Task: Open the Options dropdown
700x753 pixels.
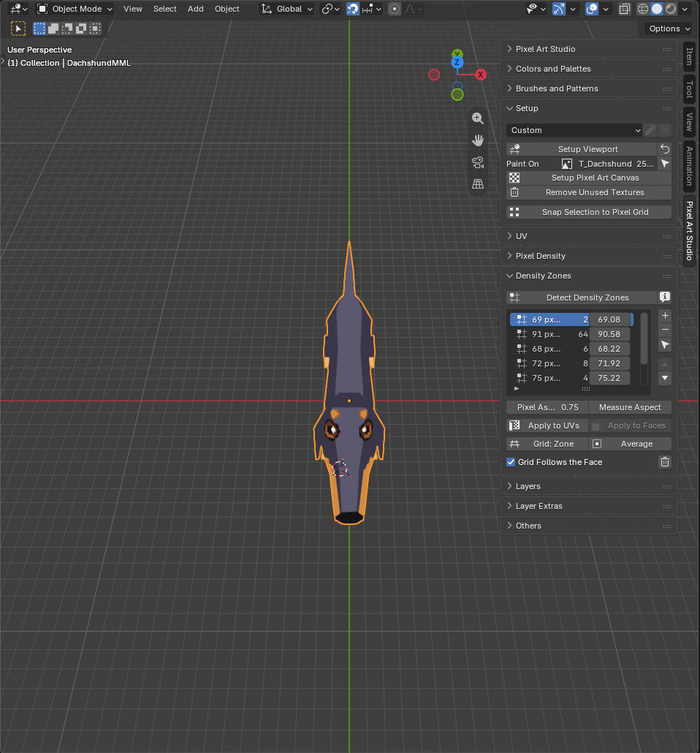Action: click(668, 29)
